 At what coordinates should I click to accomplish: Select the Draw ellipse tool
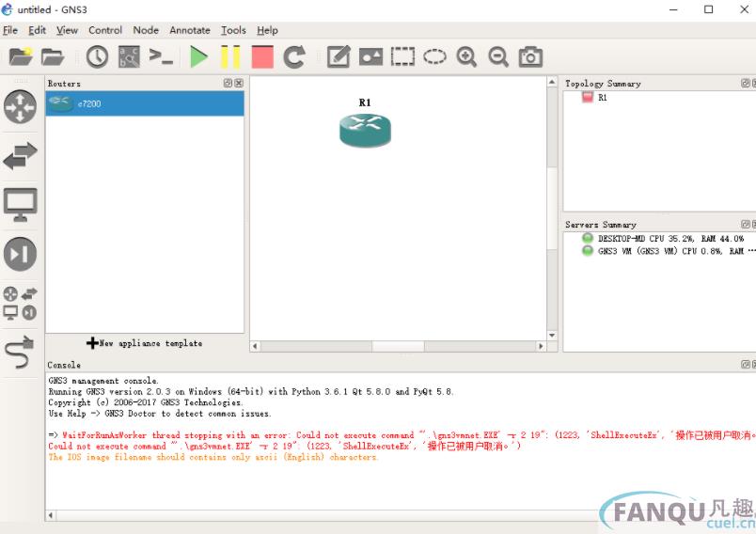tap(434, 56)
